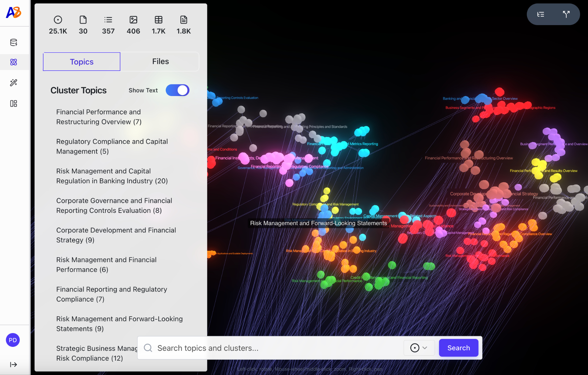
Task: Click the Search button
Action: [x=458, y=348]
